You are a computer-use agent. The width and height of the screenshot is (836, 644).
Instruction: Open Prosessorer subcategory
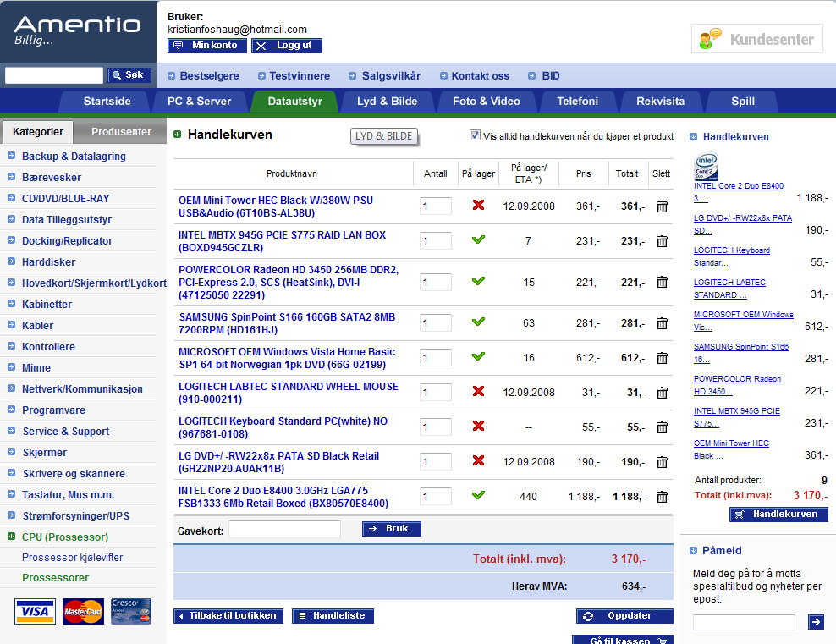point(56,577)
